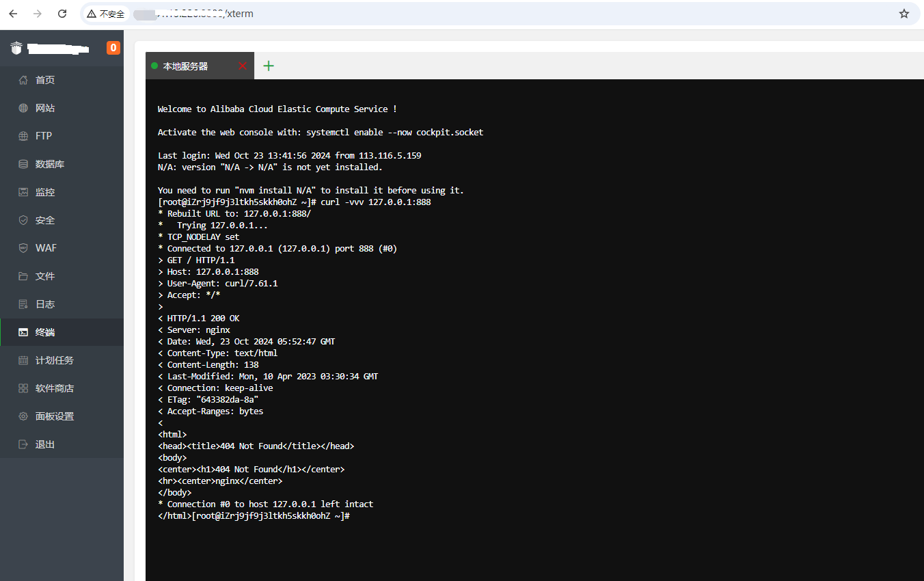The image size is (924, 581).
Task: Click the 'Last login' line in terminal
Action: click(x=290, y=156)
